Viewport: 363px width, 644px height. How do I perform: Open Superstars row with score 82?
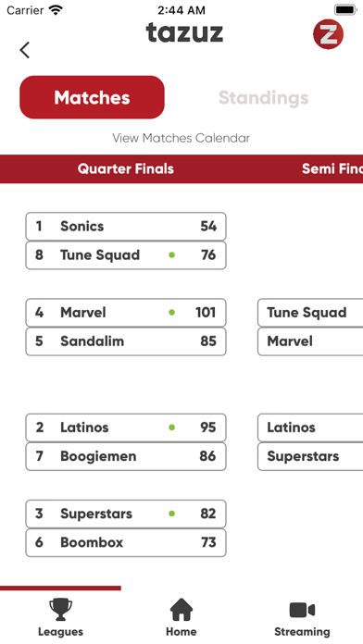point(126,514)
